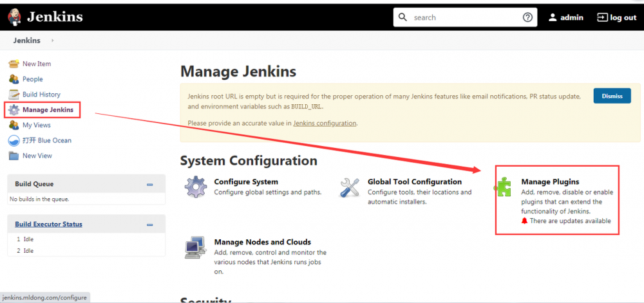644x303 pixels.
Task: Click the Build History notepad icon
Action: pyautogui.click(x=14, y=95)
